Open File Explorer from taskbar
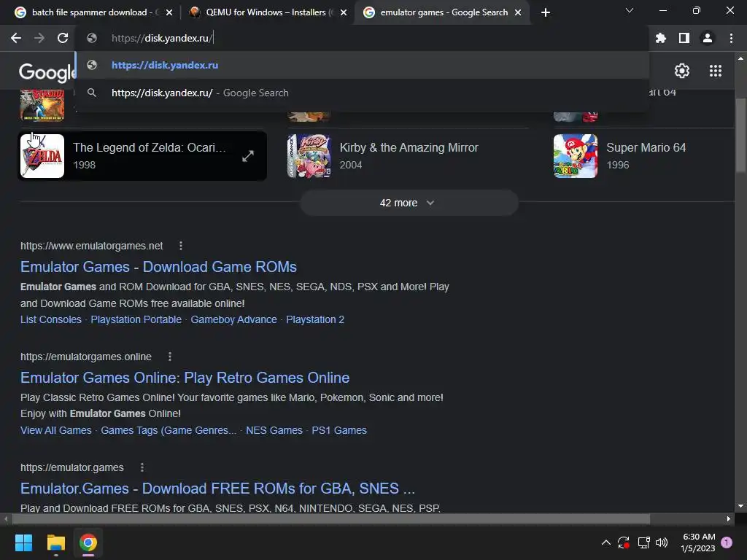 click(x=55, y=542)
